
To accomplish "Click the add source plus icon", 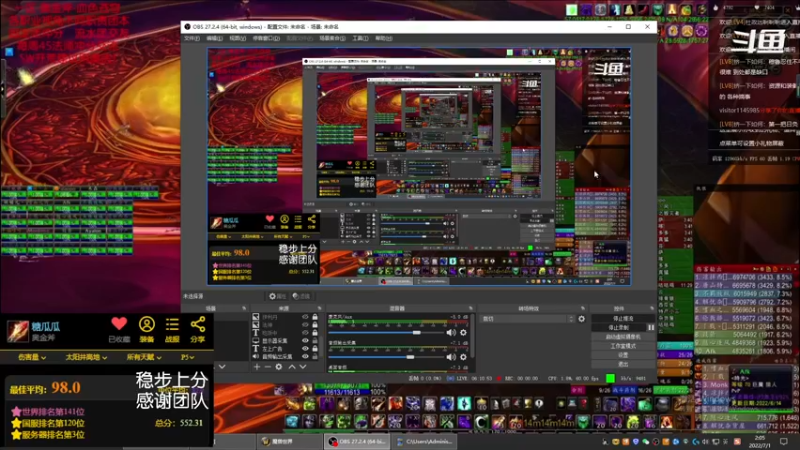I will click(x=257, y=366).
